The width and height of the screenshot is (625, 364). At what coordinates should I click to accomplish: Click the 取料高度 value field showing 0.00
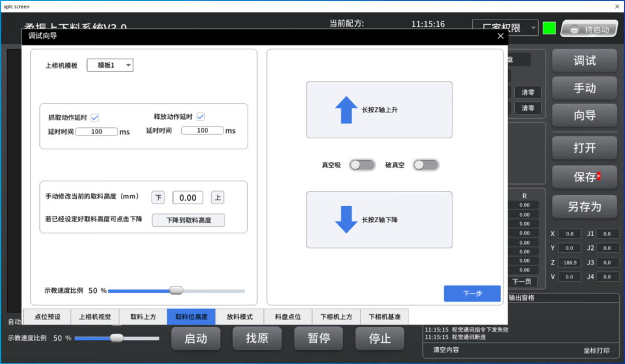[187, 197]
